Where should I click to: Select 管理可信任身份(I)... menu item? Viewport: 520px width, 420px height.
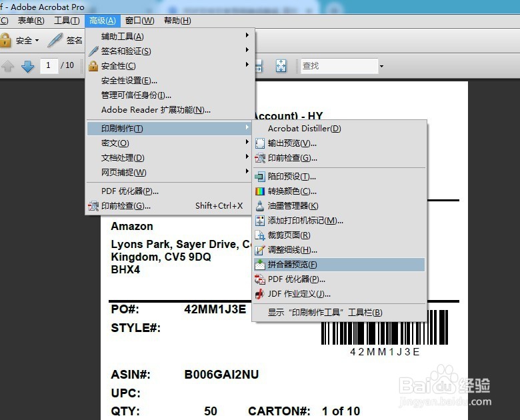point(171,95)
